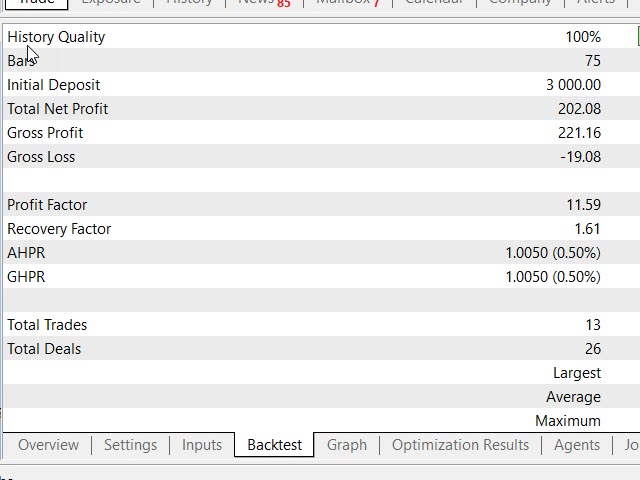640x480 pixels.
Task: Select the Gross Loss label
Action: click(41, 157)
